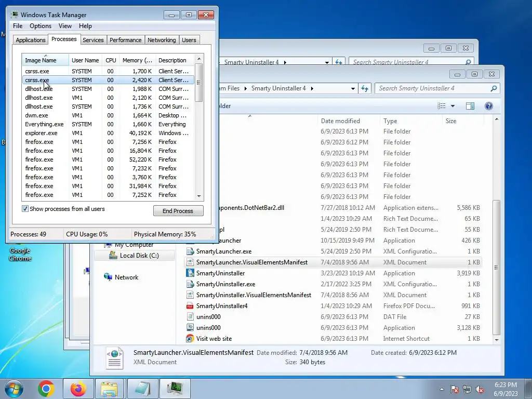Open the Task Manager taskbar button
The width and height of the screenshot is (532, 399).
[x=175, y=389]
